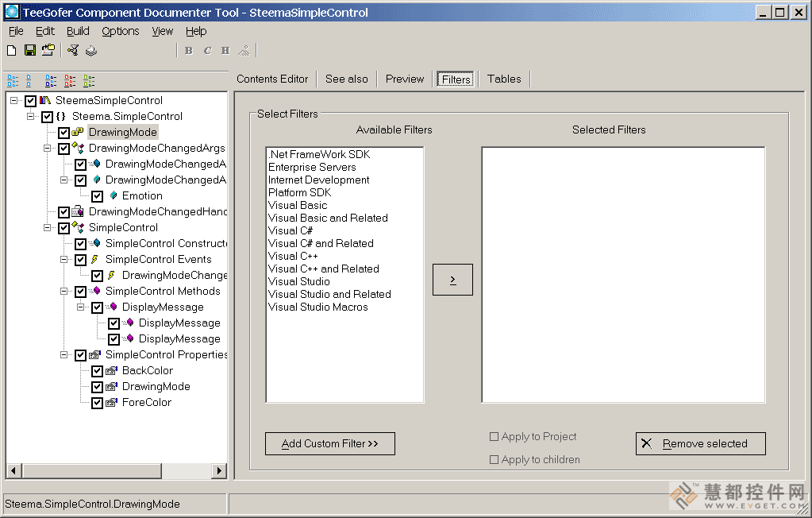Collapse the Steema.SimpleControl namespace node
The width and height of the screenshot is (812, 518).
coord(30,117)
